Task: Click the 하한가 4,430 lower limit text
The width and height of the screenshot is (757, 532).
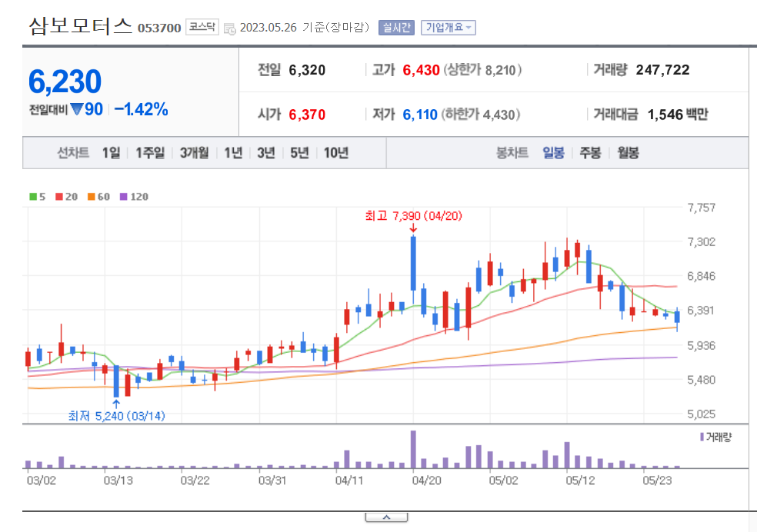Action: (x=481, y=115)
